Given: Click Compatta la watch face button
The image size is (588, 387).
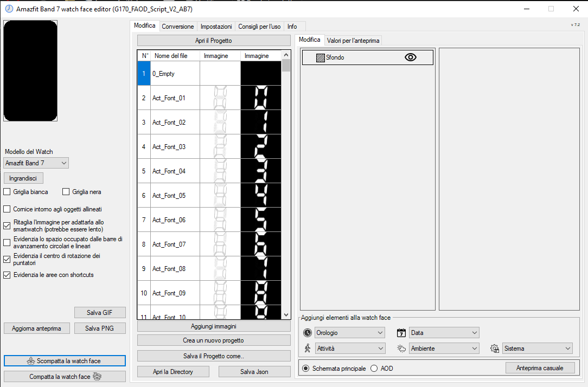Looking at the screenshot, I should (65, 377).
